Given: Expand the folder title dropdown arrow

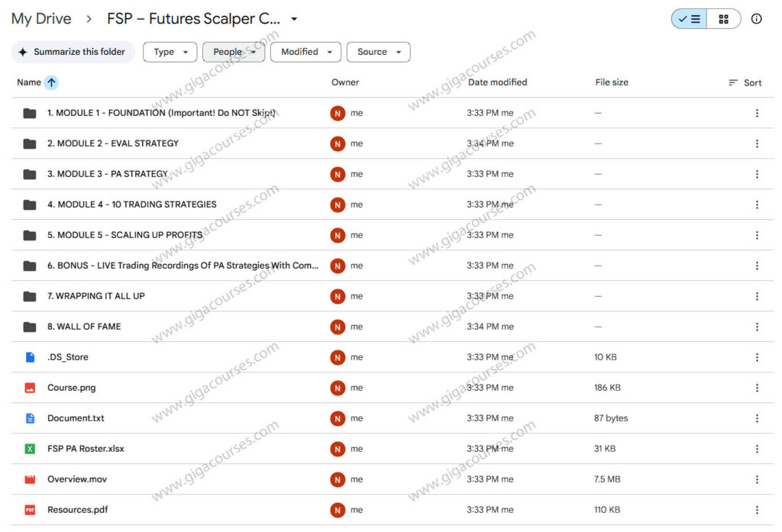Looking at the screenshot, I should pyautogui.click(x=292, y=18).
